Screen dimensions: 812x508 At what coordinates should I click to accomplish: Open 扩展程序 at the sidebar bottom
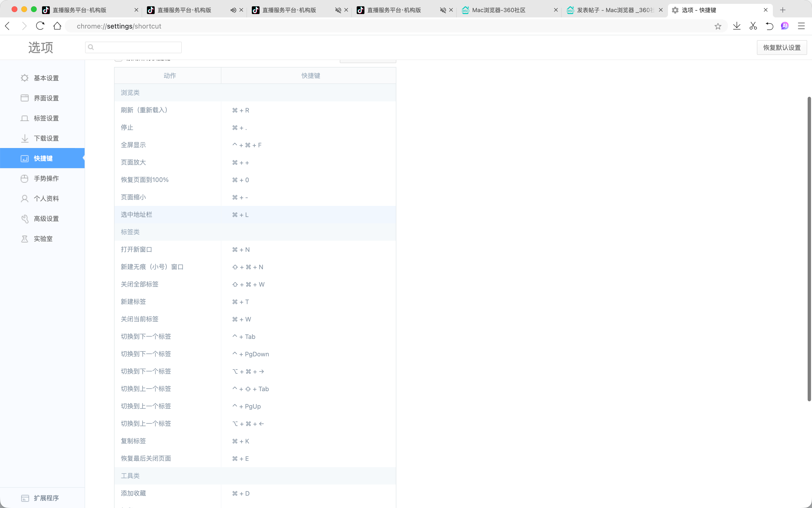[42, 498]
